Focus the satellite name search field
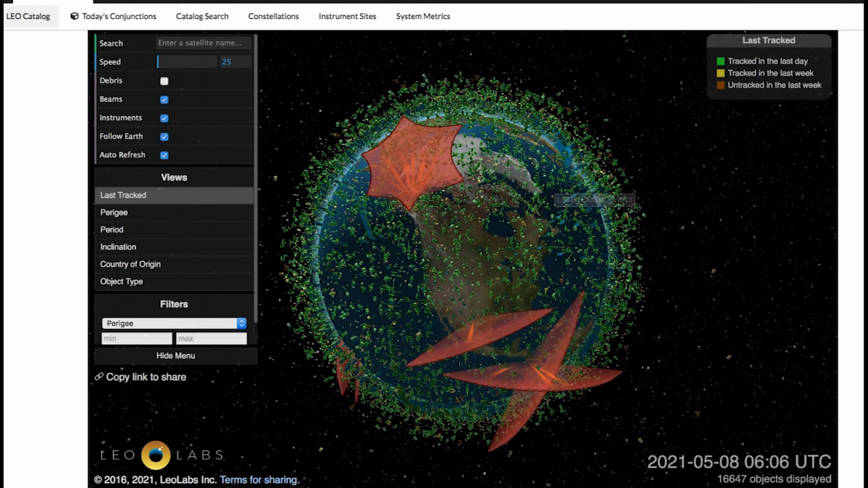Screen dimensions: 868x488 (x=203, y=43)
